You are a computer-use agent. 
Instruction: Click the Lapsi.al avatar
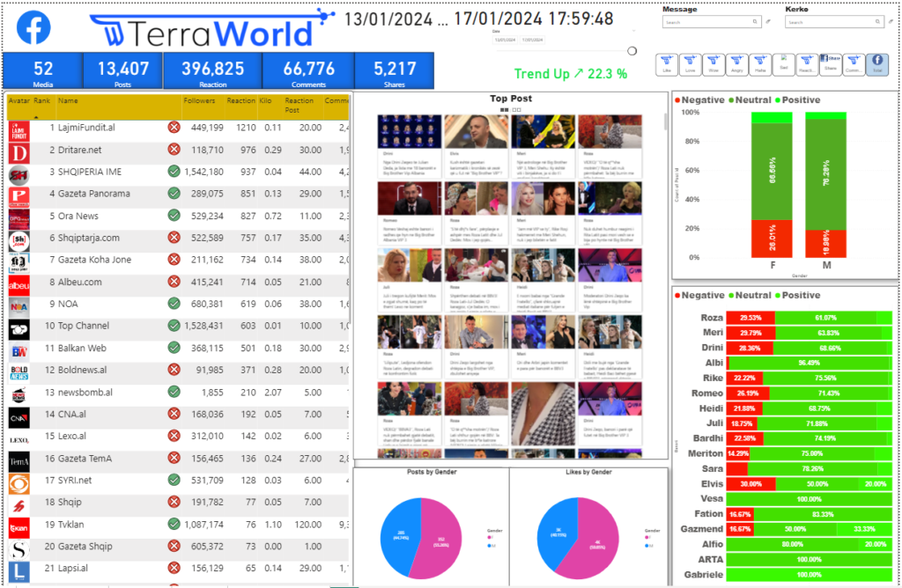coord(19,571)
